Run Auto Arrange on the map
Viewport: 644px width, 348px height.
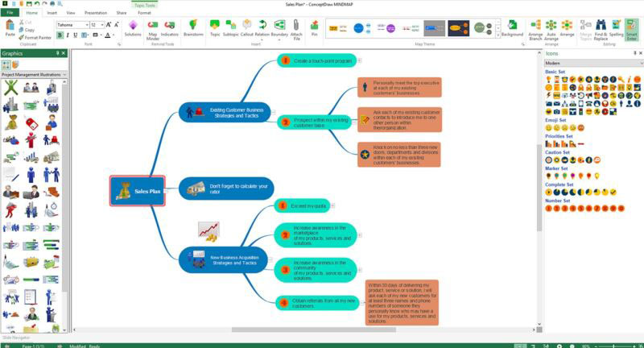pyautogui.click(x=551, y=30)
